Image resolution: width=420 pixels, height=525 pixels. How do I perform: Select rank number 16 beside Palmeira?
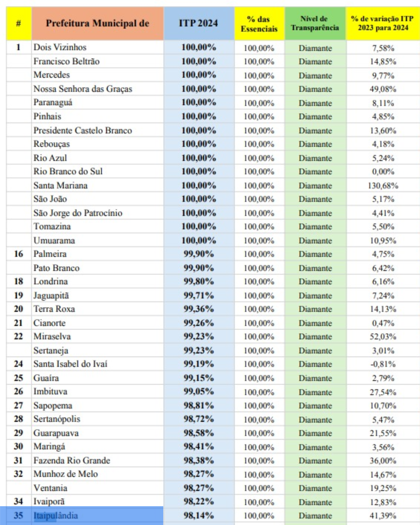pyautogui.click(x=19, y=254)
